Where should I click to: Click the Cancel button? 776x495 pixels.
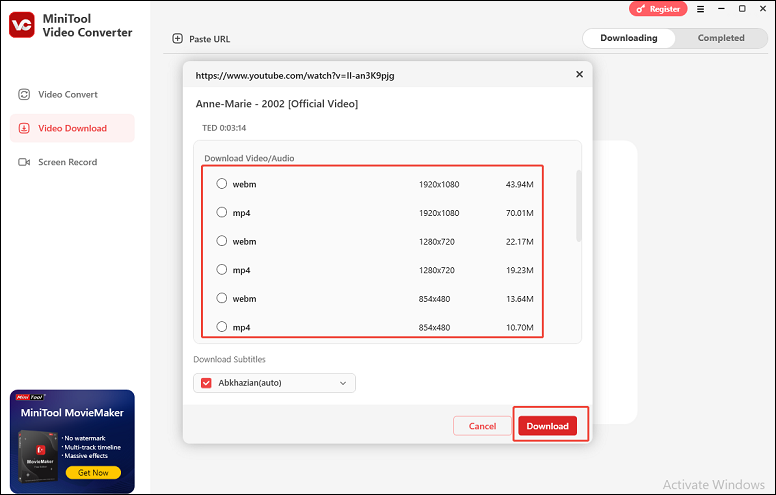coord(482,426)
